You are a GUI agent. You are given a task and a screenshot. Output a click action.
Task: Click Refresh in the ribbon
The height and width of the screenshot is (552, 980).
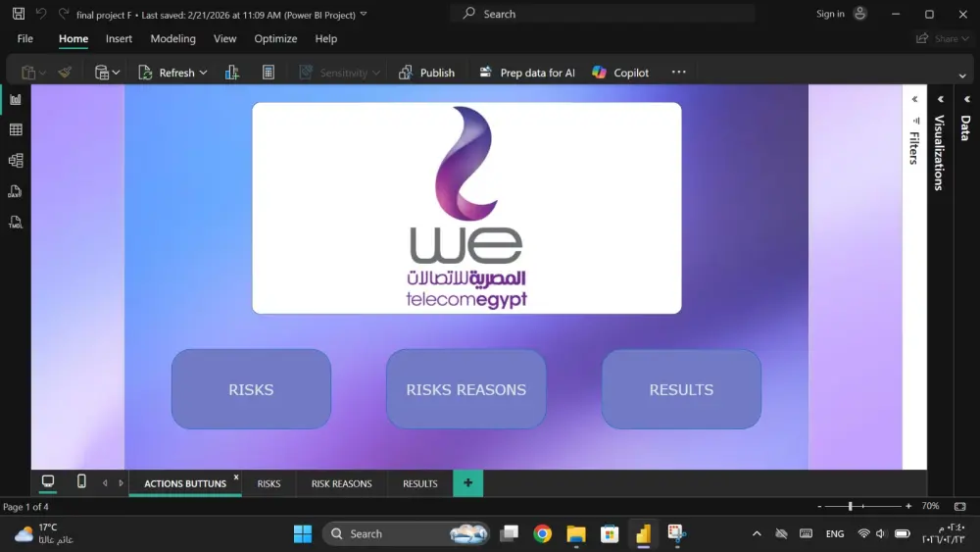click(x=166, y=73)
